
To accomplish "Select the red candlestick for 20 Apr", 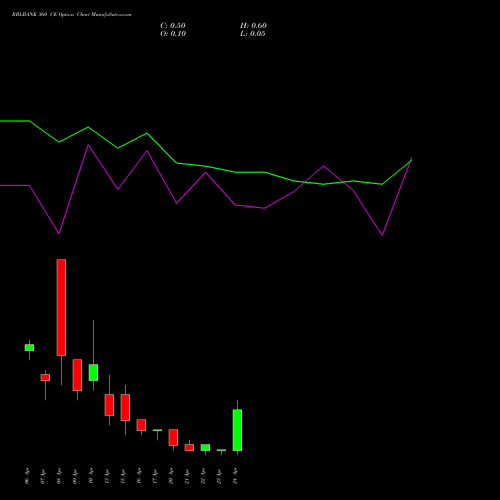I will (x=173, y=437).
